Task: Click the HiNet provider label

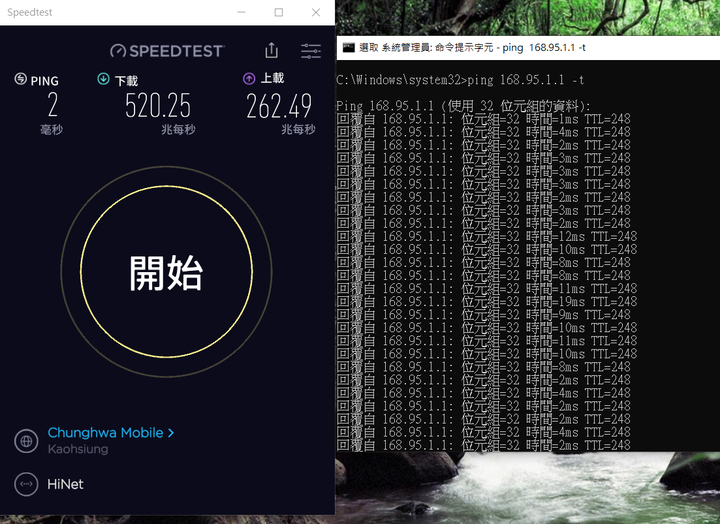Action: tap(65, 484)
